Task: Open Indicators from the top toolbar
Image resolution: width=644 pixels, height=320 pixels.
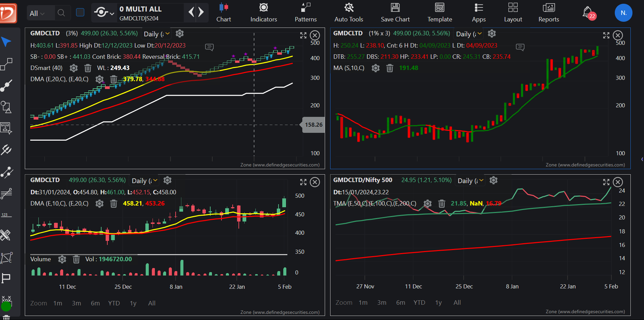Action: pos(264,13)
